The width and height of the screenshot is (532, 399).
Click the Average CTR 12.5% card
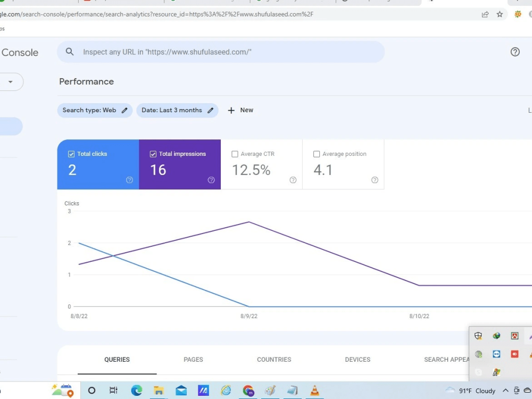click(x=262, y=164)
